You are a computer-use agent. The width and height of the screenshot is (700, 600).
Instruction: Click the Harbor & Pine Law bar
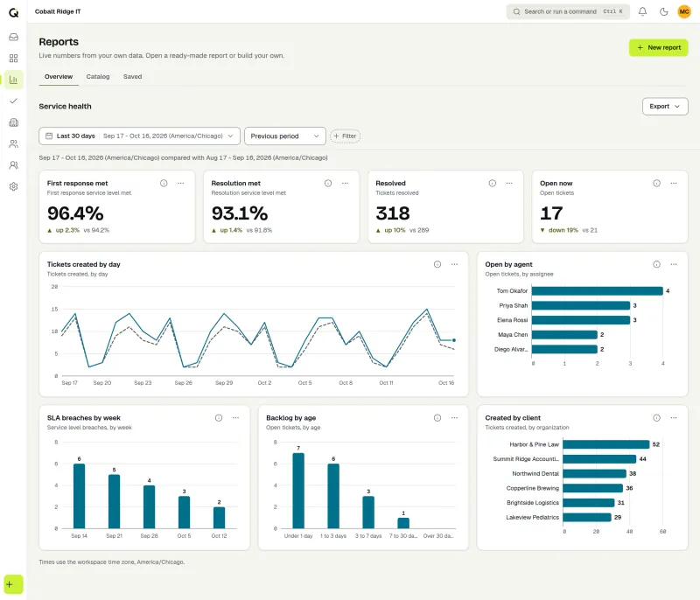click(x=606, y=444)
